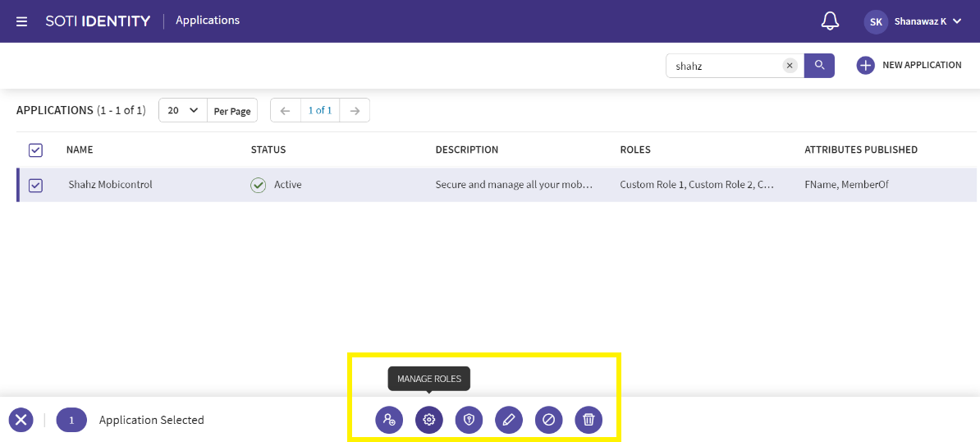
Task: Uncheck the Shahz Mobicontrol row checkbox
Action: pos(35,186)
